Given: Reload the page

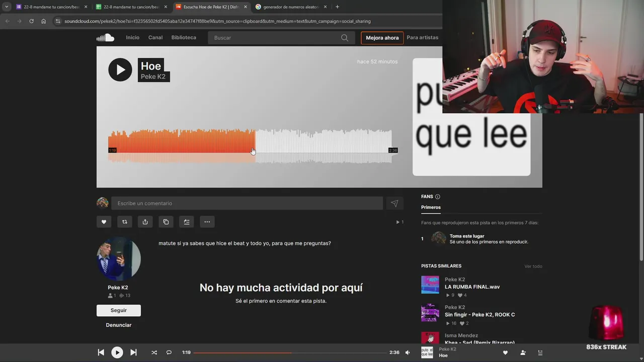Looking at the screenshot, I should pyautogui.click(x=31, y=21).
